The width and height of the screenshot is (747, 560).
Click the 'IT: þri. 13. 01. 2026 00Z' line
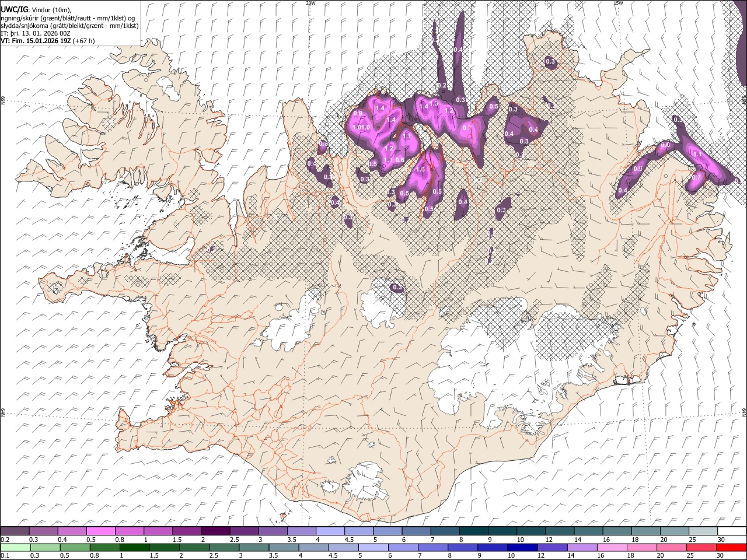tap(36, 33)
